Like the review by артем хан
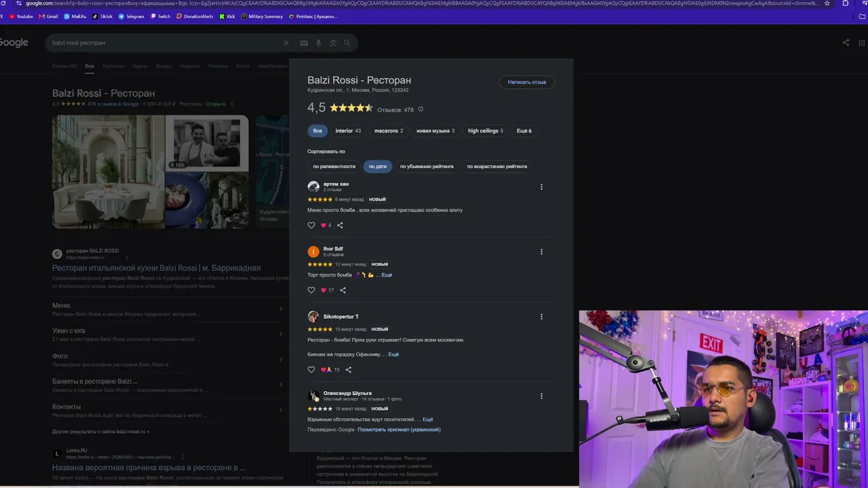 pyautogui.click(x=311, y=225)
